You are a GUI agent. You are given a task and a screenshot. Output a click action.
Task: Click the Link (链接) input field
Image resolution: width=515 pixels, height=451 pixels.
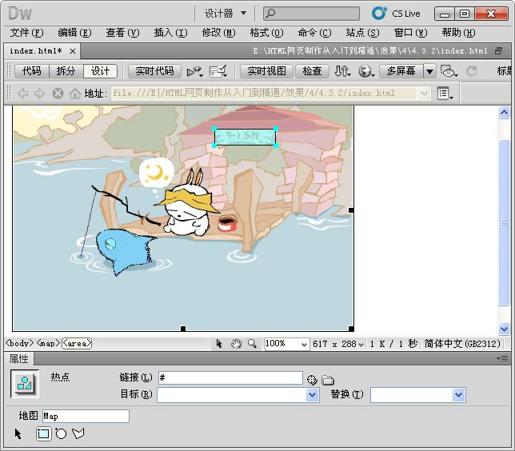(x=230, y=378)
